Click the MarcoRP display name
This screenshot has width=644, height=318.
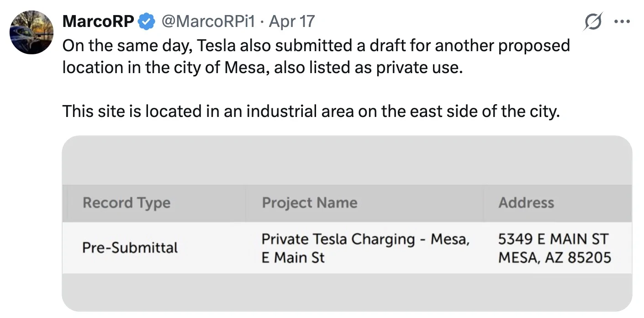[x=98, y=21]
